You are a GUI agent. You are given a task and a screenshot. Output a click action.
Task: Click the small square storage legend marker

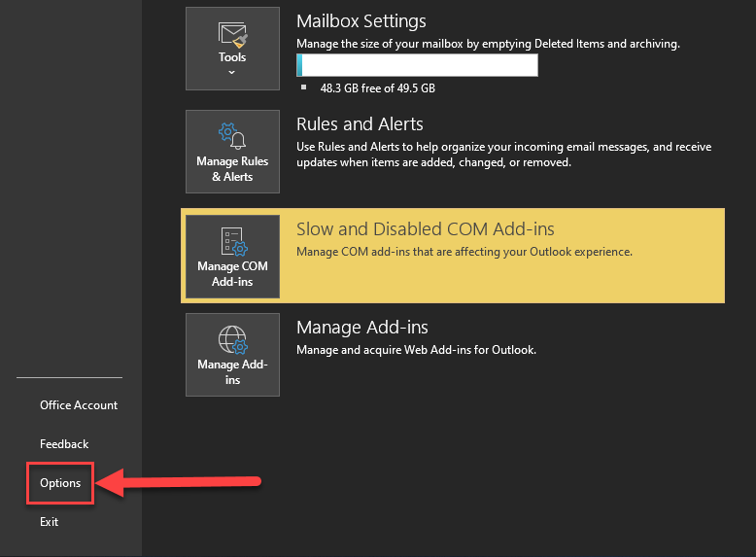pyautogui.click(x=303, y=87)
